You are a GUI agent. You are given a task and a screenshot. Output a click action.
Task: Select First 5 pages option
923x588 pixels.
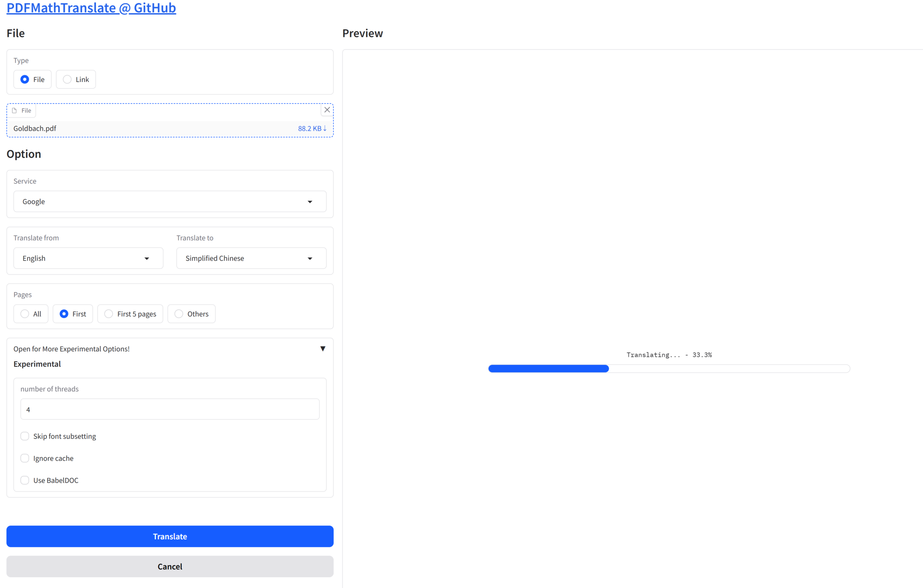[x=109, y=314]
